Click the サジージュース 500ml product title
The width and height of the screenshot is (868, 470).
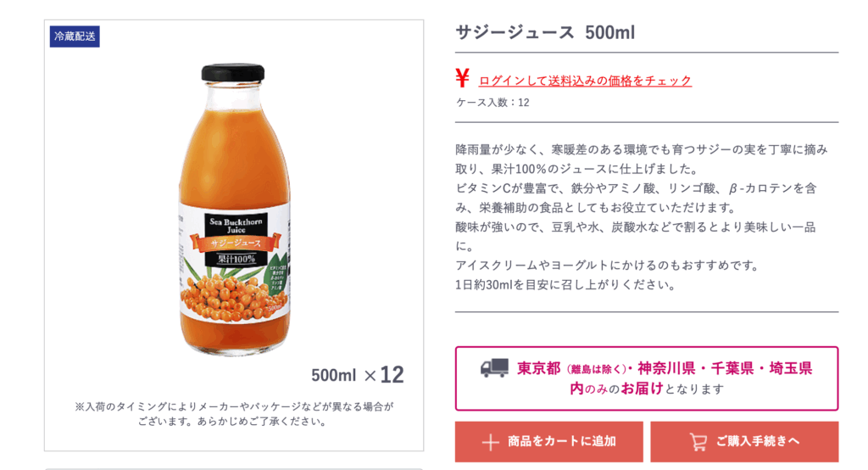545,33
